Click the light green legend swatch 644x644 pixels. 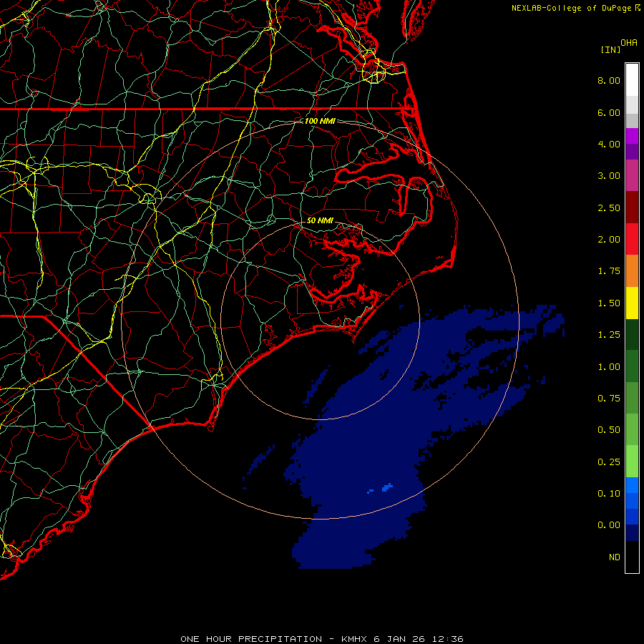[x=632, y=462]
